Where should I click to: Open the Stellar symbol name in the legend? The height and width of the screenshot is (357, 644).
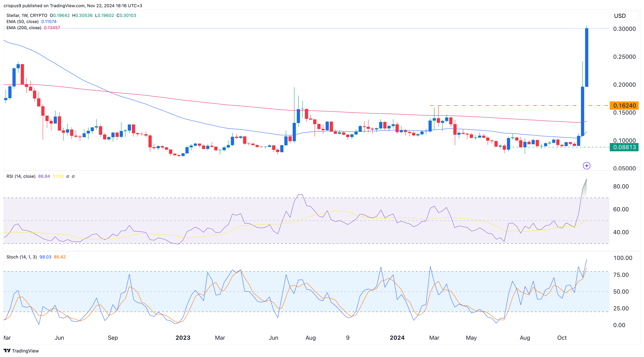pos(14,15)
